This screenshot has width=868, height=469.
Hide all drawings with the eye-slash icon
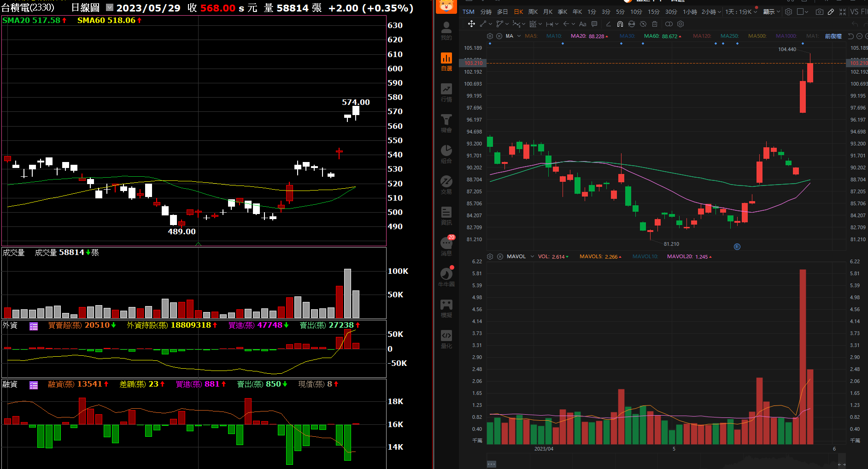tap(643, 24)
